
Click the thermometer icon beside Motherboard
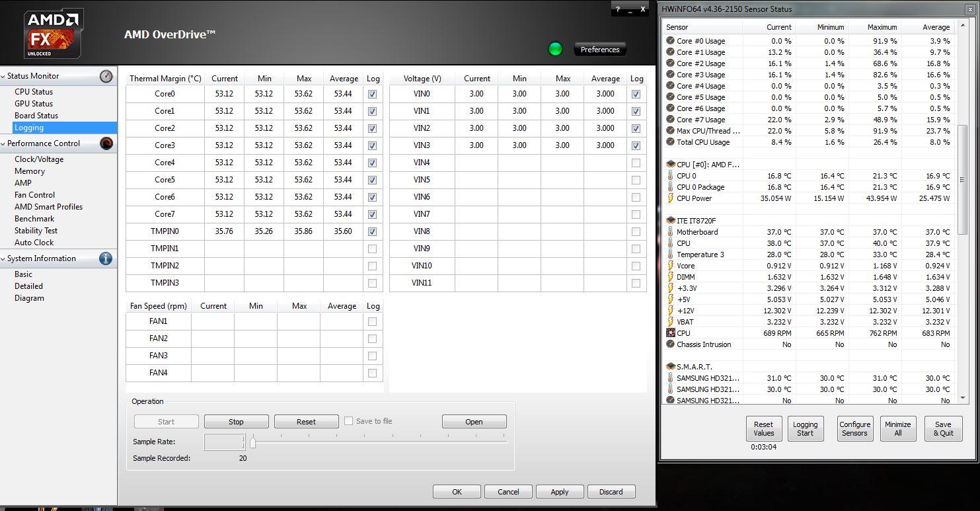coord(670,232)
